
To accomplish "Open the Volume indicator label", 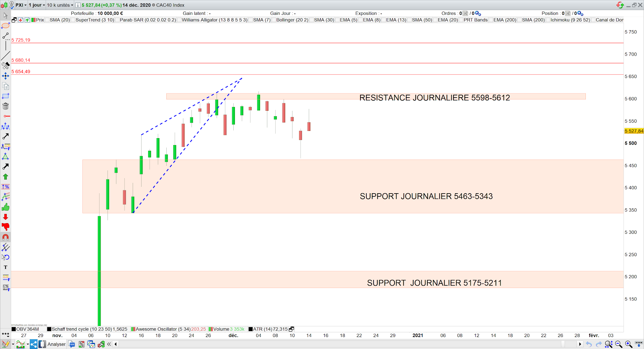I will [221, 329].
